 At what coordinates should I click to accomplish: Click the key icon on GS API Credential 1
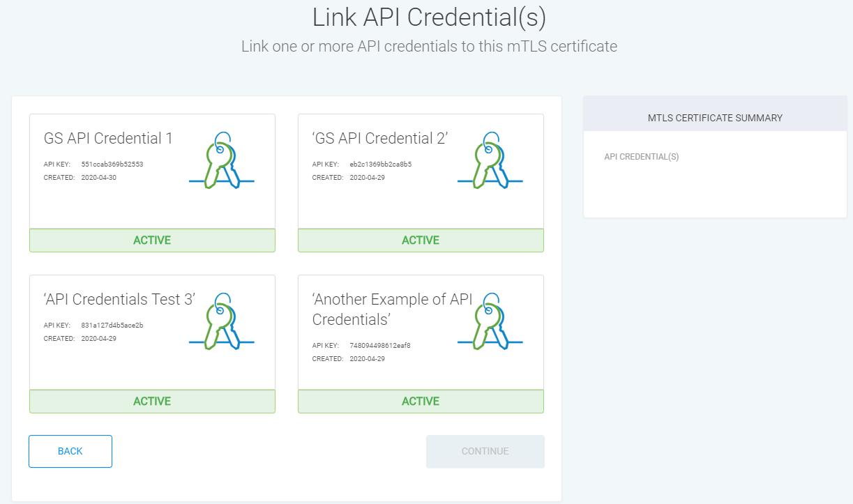coord(221,162)
